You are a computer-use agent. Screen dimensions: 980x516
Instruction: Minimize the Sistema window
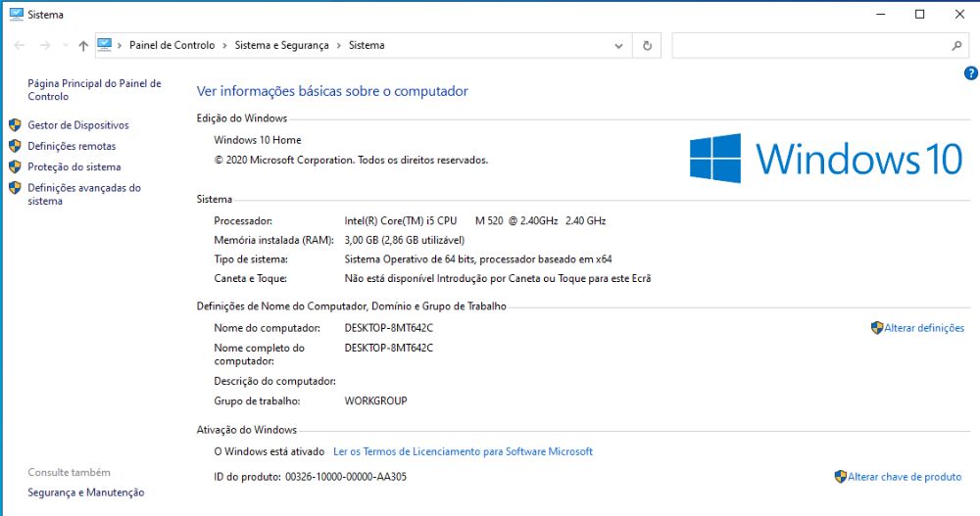881,14
